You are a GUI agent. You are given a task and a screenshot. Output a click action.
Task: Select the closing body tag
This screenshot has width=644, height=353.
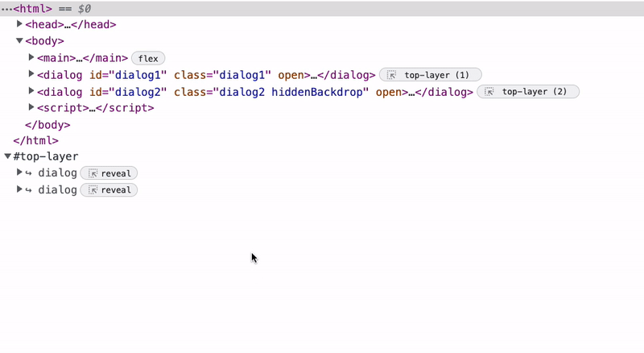47,125
